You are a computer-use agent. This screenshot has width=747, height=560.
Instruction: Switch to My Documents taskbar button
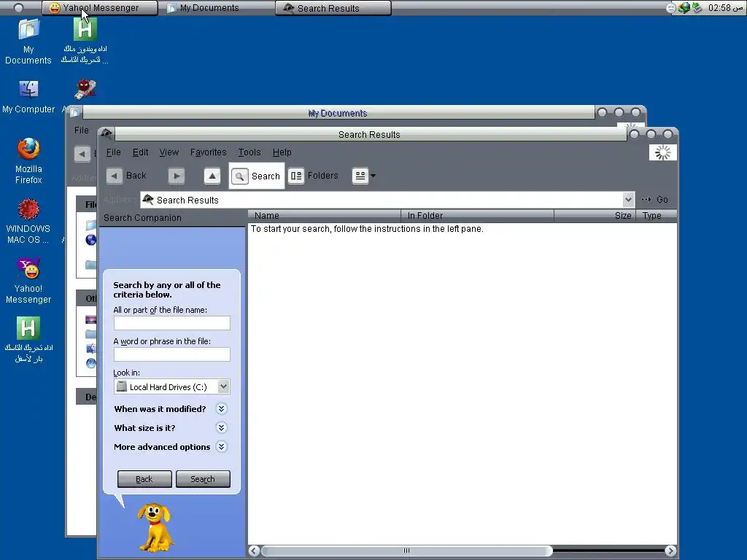coord(216,8)
